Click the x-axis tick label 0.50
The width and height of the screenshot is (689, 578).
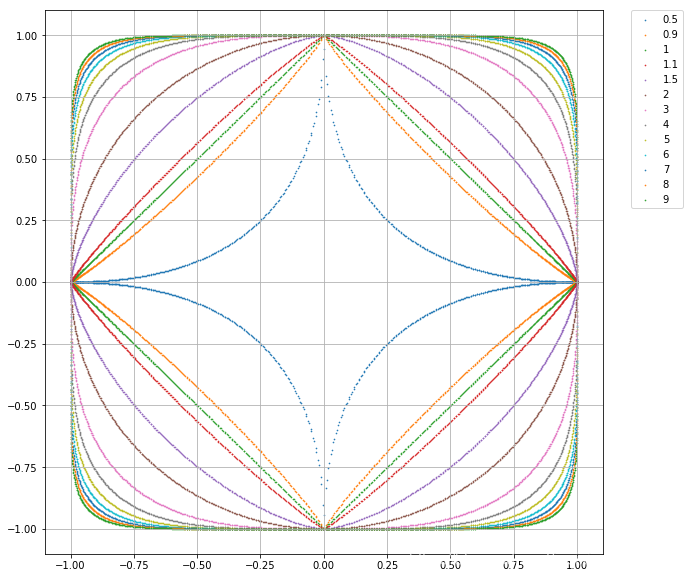click(x=451, y=565)
